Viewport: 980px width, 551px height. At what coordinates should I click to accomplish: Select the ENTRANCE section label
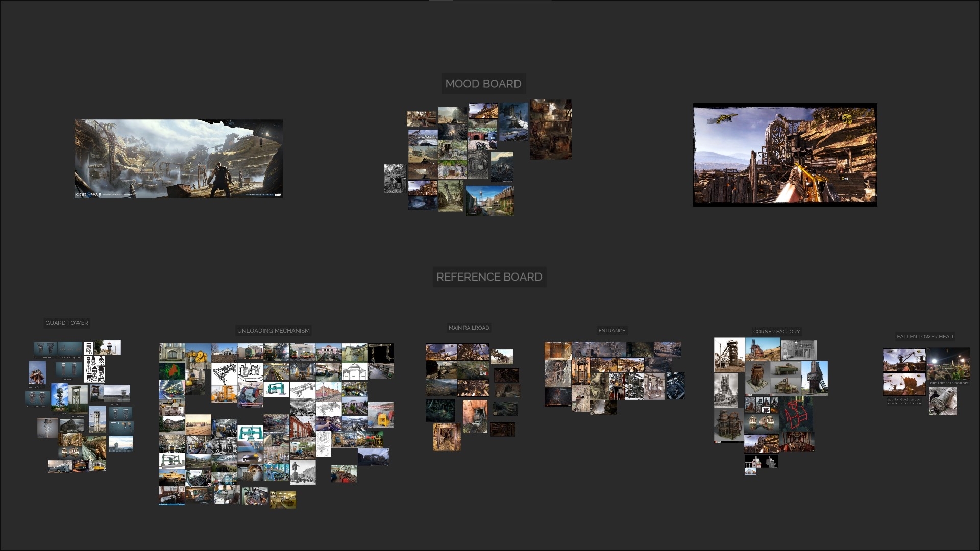point(611,330)
